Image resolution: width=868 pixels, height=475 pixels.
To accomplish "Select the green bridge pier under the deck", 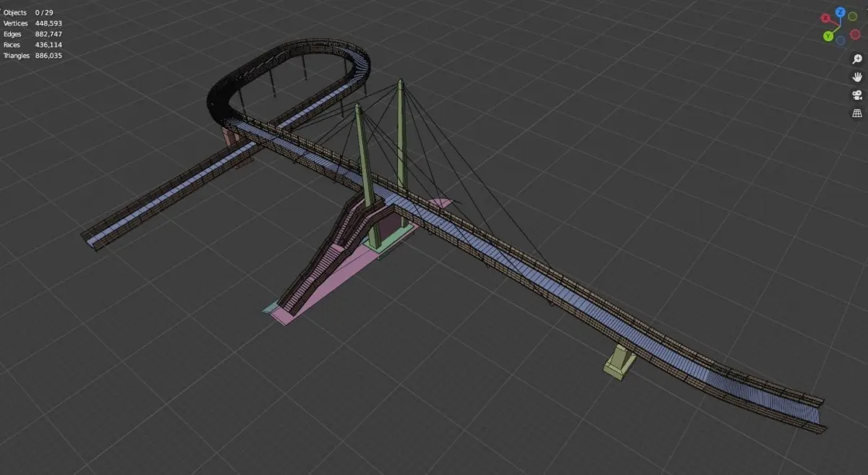I will [619, 361].
